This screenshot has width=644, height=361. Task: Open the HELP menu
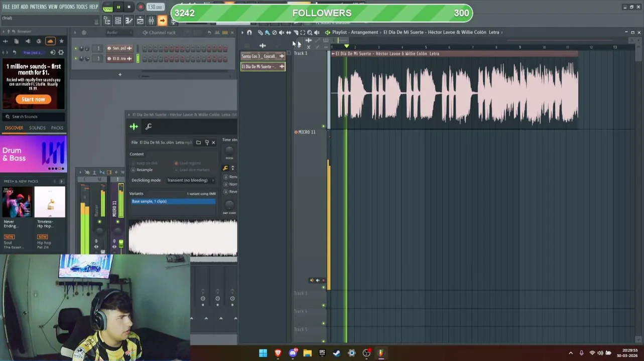tap(94, 7)
